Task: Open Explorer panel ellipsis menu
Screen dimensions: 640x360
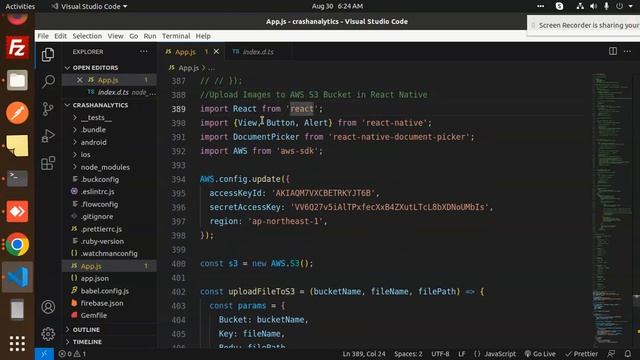Action: pyautogui.click(x=144, y=52)
